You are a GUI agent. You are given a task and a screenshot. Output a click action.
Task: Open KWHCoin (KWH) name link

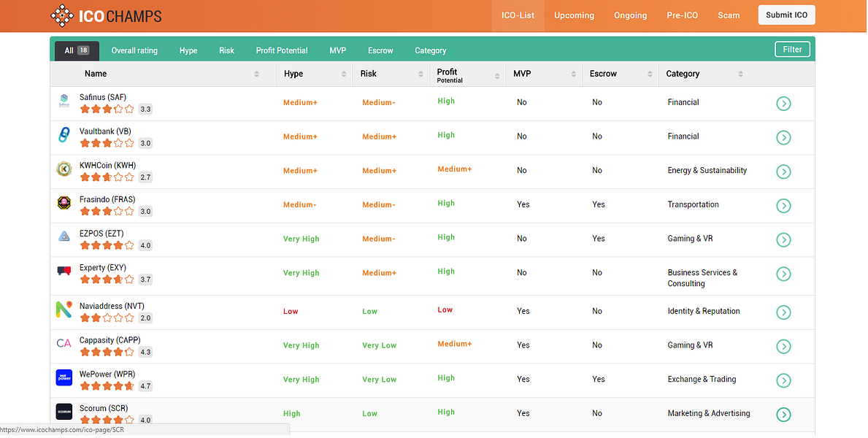107,165
